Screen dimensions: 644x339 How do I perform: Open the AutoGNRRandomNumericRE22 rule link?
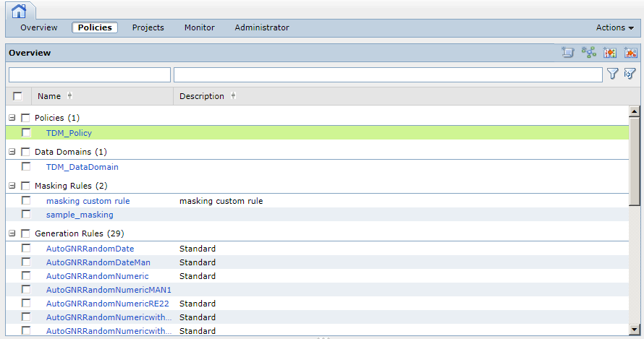(108, 304)
